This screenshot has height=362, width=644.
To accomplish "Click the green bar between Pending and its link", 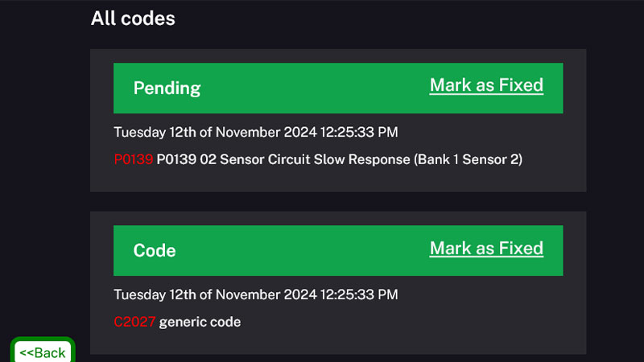I will [314, 88].
